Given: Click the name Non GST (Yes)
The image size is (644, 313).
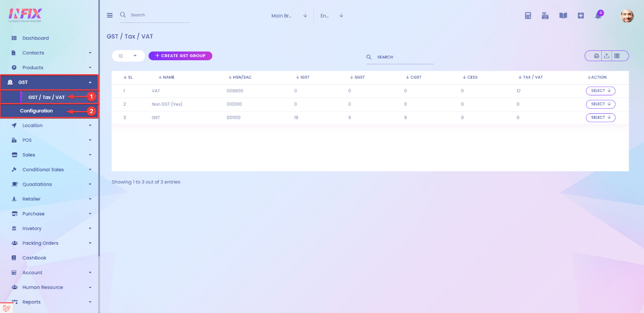Looking at the screenshot, I should 167,104.
